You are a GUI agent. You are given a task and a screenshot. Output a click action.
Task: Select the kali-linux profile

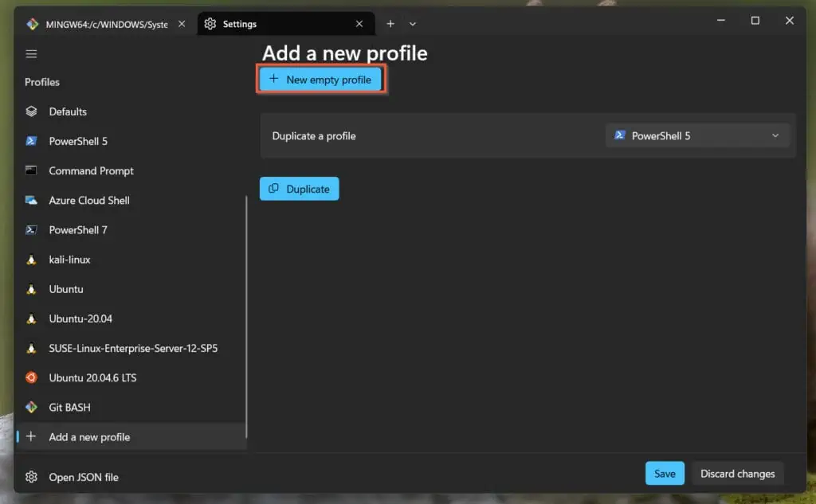(131, 260)
